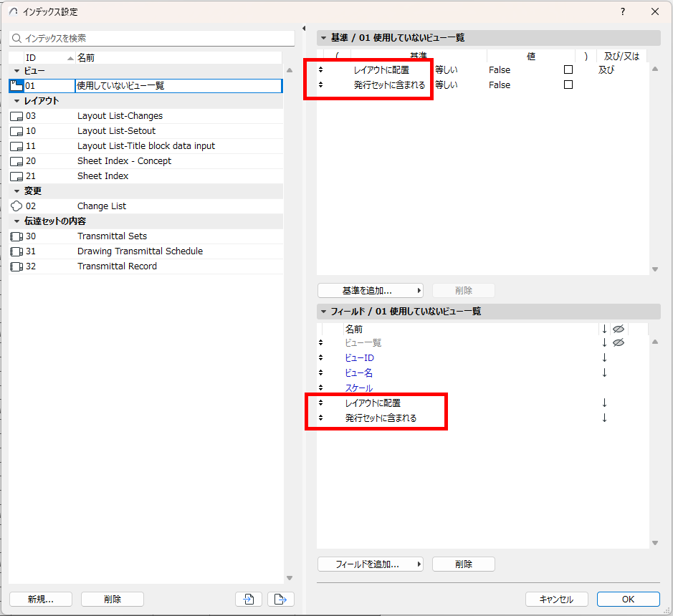Confirm with OK button
Image resolution: width=673 pixels, height=616 pixels.
click(x=629, y=599)
